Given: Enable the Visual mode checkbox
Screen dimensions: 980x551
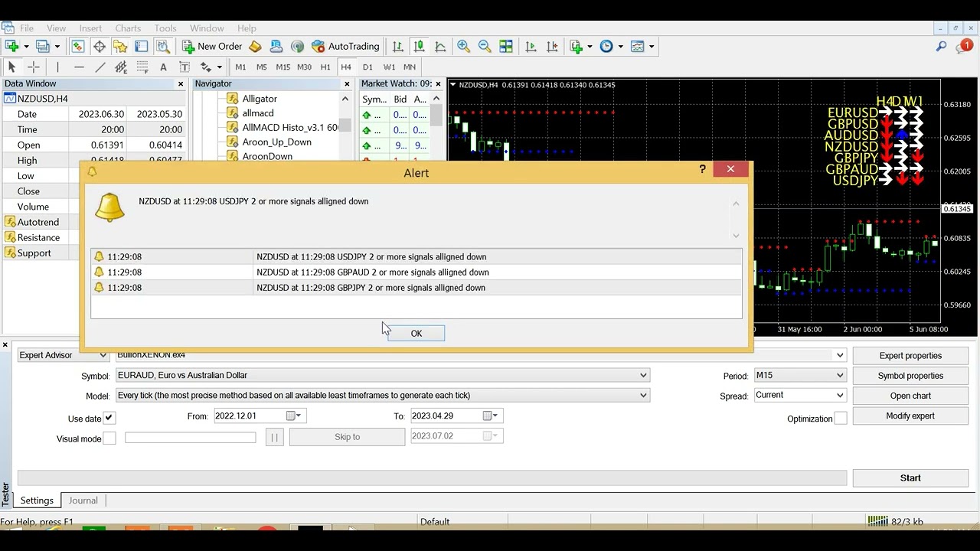Looking at the screenshot, I should click(109, 438).
